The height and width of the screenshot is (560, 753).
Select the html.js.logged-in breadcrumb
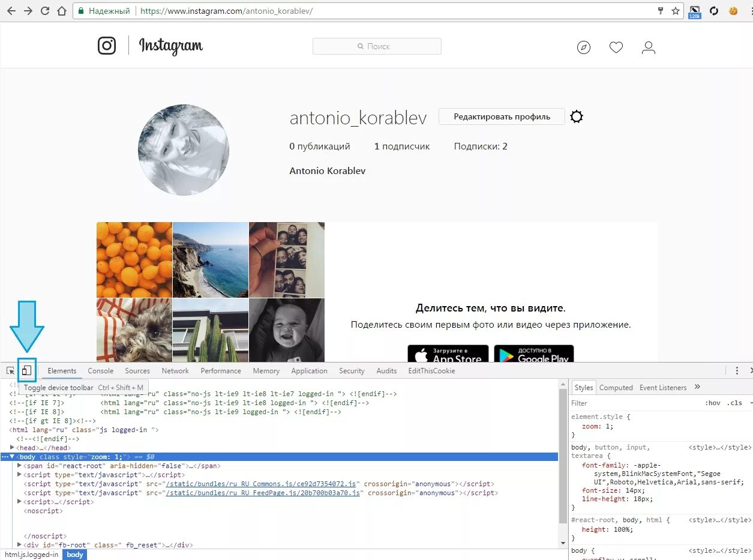point(32,555)
